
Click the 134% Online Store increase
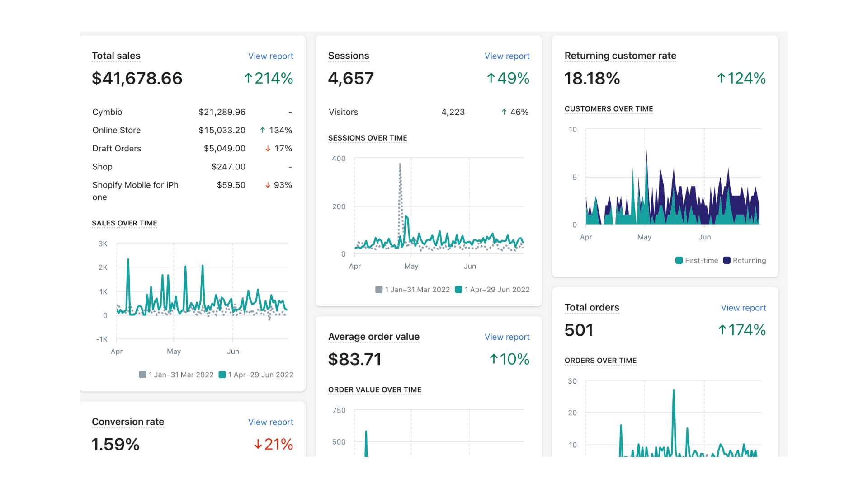pyautogui.click(x=276, y=130)
